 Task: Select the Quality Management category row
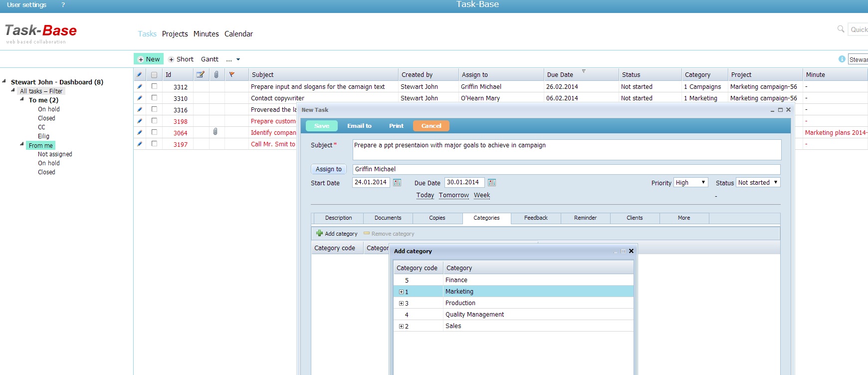click(x=513, y=315)
